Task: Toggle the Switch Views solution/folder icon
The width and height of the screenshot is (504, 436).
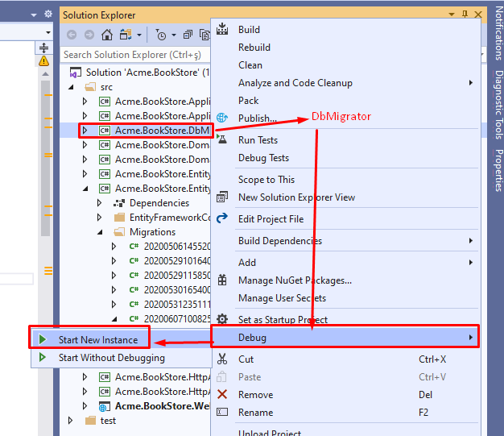Action: coord(125,35)
